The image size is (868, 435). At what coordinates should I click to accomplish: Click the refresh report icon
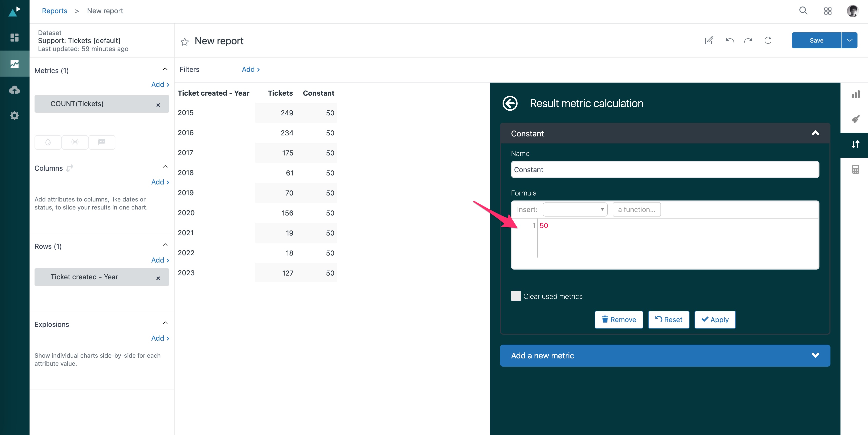tap(768, 41)
